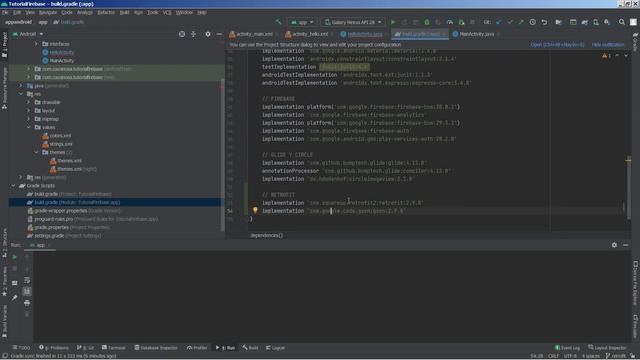The image size is (640, 360).
Task: Run the app with the green play button
Action: (x=393, y=22)
